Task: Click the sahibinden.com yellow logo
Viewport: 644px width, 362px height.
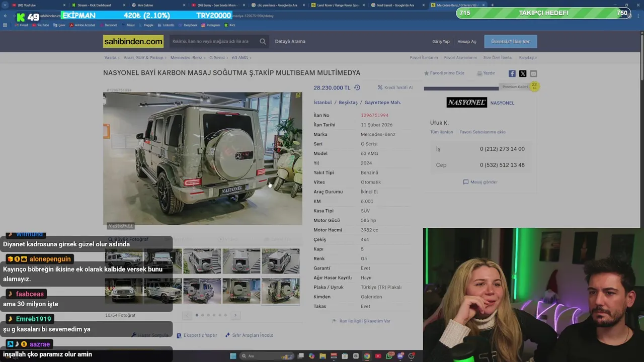Action: click(133, 41)
